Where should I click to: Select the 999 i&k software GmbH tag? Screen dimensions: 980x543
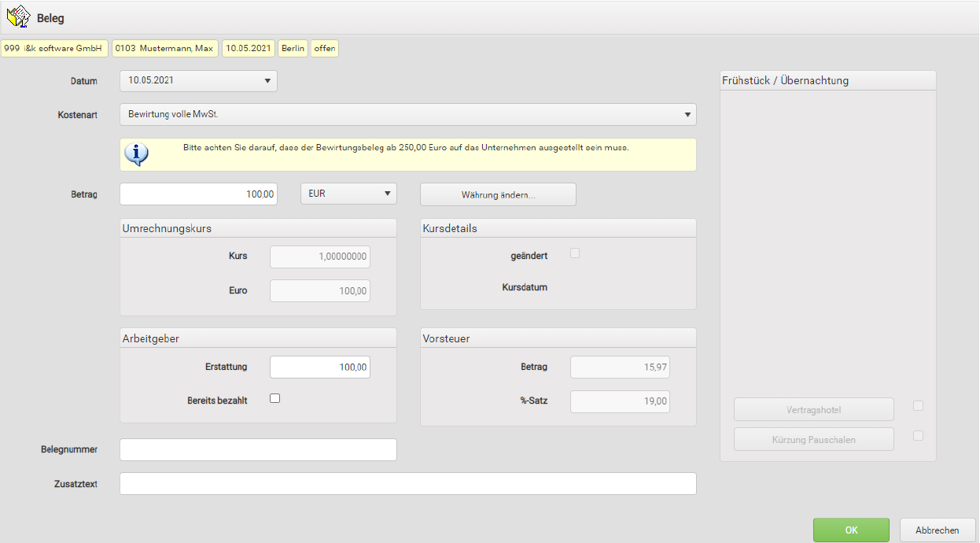53,49
